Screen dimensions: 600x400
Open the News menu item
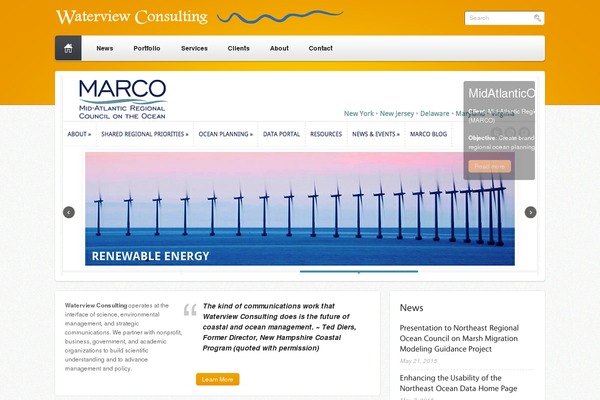[x=104, y=48]
